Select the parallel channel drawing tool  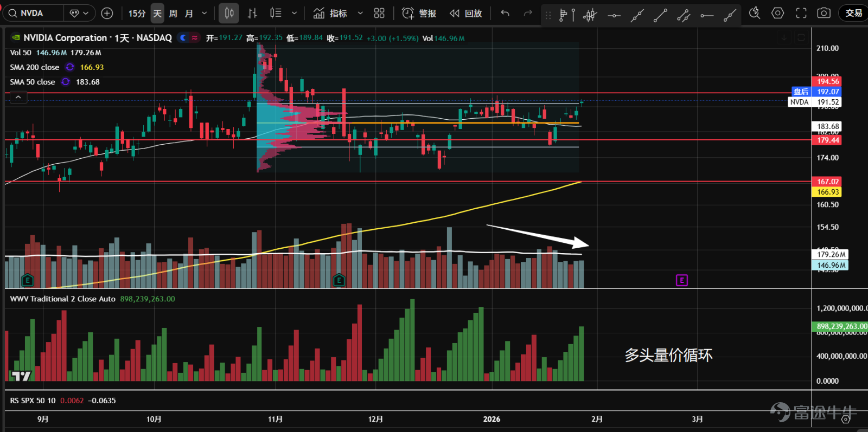[x=684, y=15]
